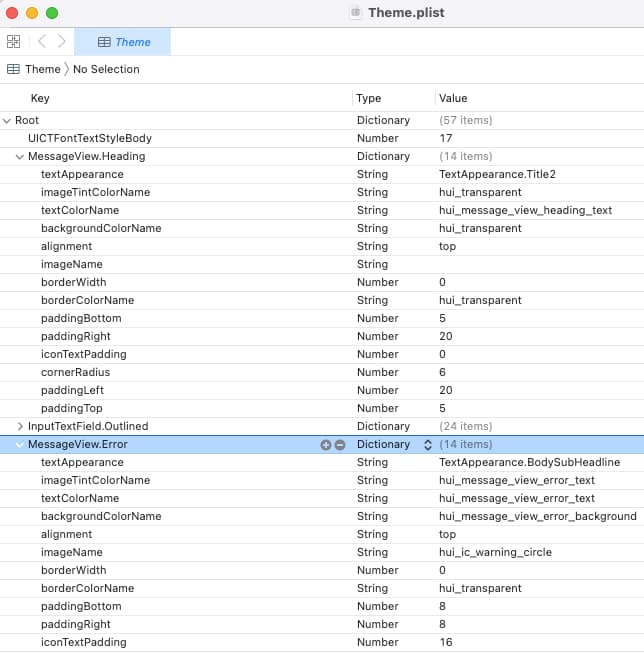Select the cornerRadius key
The width and height of the screenshot is (644, 653).
(75, 372)
